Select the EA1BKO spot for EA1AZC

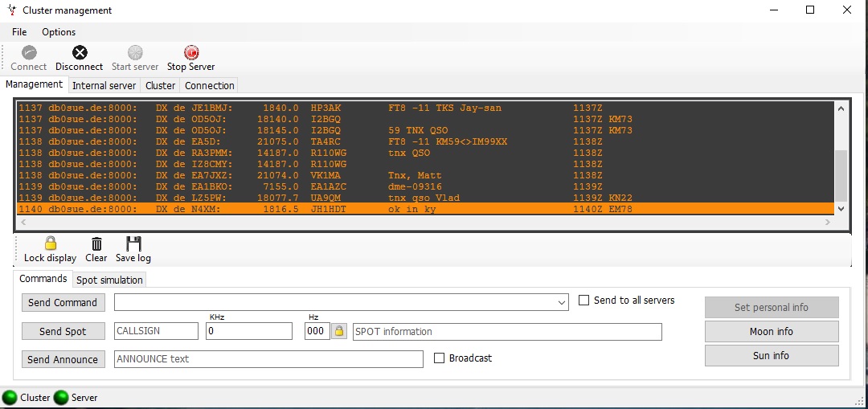(x=425, y=186)
